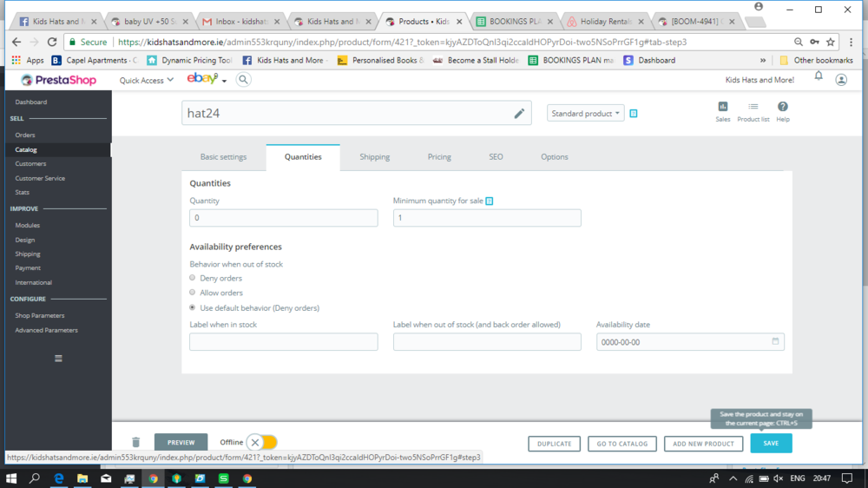Open Standard product type dropdown

pos(585,114)
